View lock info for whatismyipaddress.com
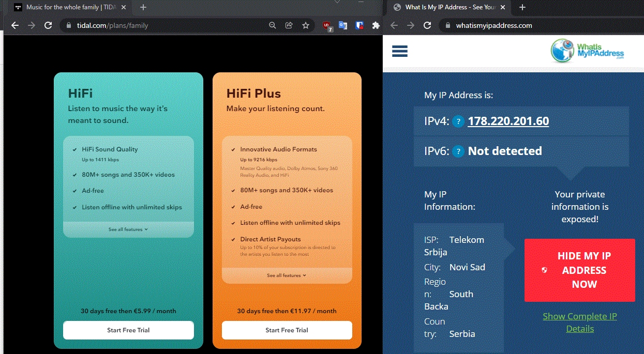The height and width of the screenshot is (354, 644). [447, 25]
